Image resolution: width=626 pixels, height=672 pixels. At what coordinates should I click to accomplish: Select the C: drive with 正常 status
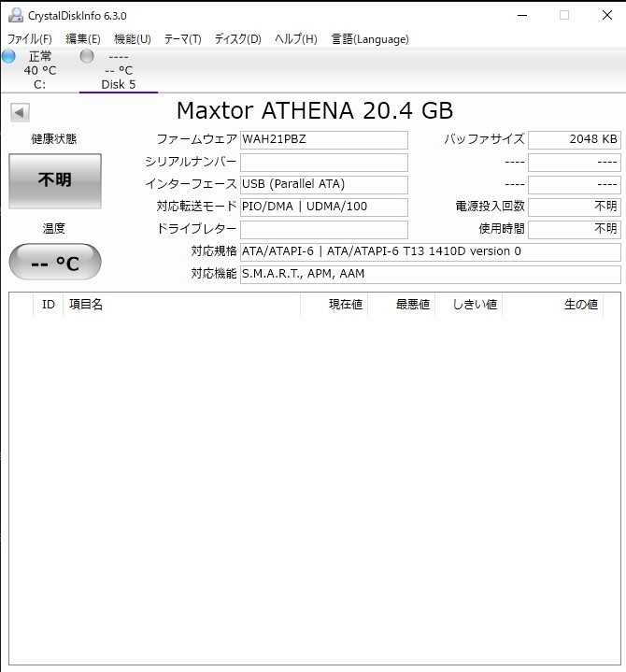click(x=40, y=70)
